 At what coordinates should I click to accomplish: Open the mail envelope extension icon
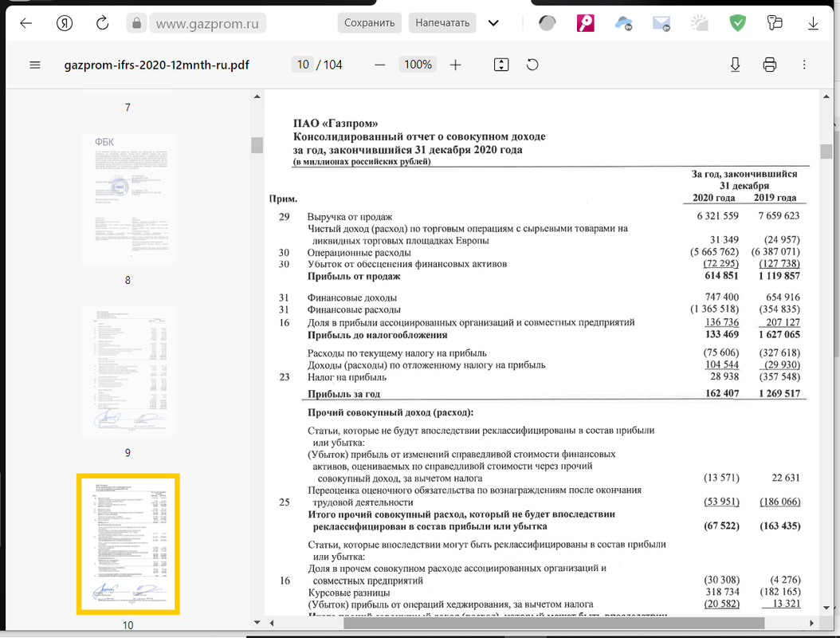pyautogui.click(x=661, y=24)
